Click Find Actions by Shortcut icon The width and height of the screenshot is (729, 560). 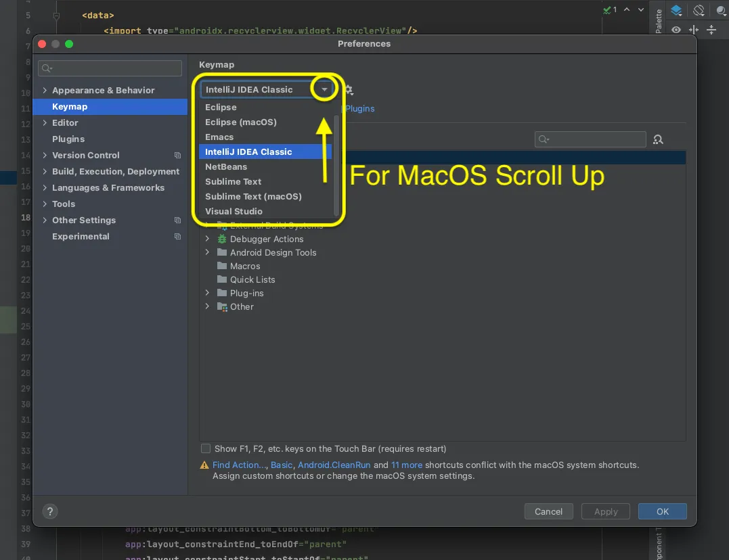coord(658,139)
